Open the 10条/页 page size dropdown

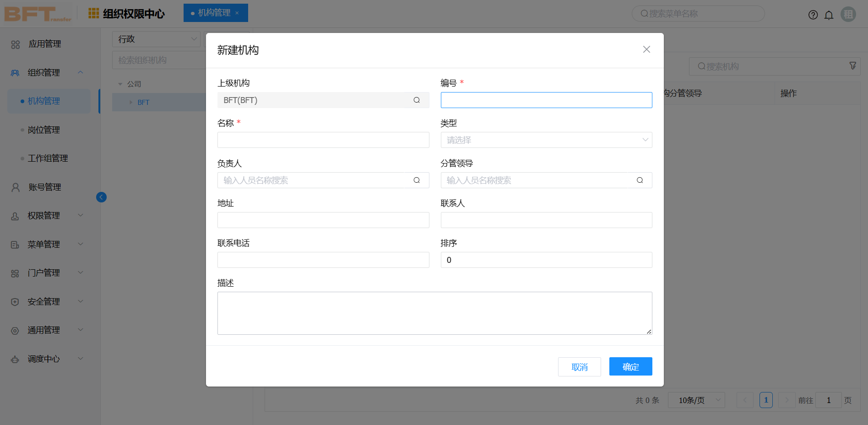[x=696, y=400]
